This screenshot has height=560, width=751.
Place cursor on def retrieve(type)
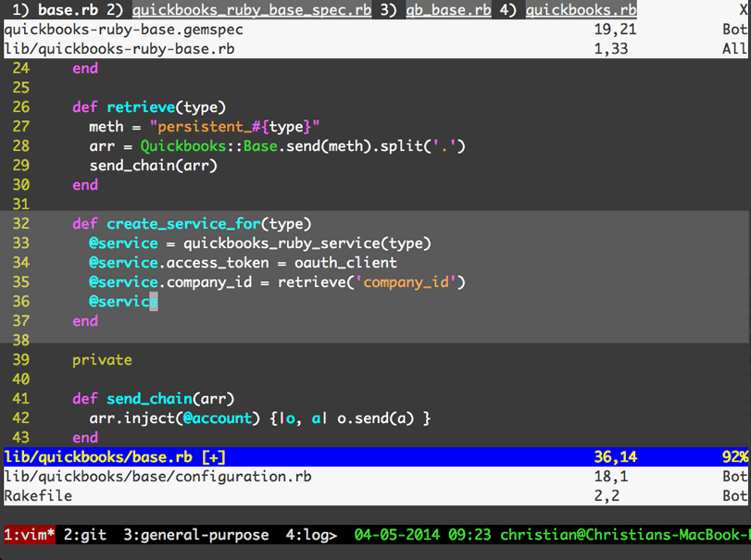coord(149,107)
